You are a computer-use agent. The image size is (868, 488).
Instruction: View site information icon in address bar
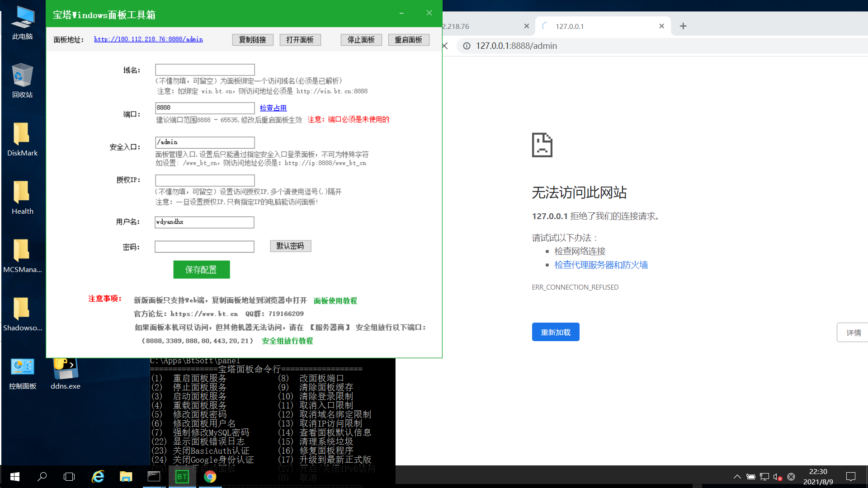click(467, 46)
